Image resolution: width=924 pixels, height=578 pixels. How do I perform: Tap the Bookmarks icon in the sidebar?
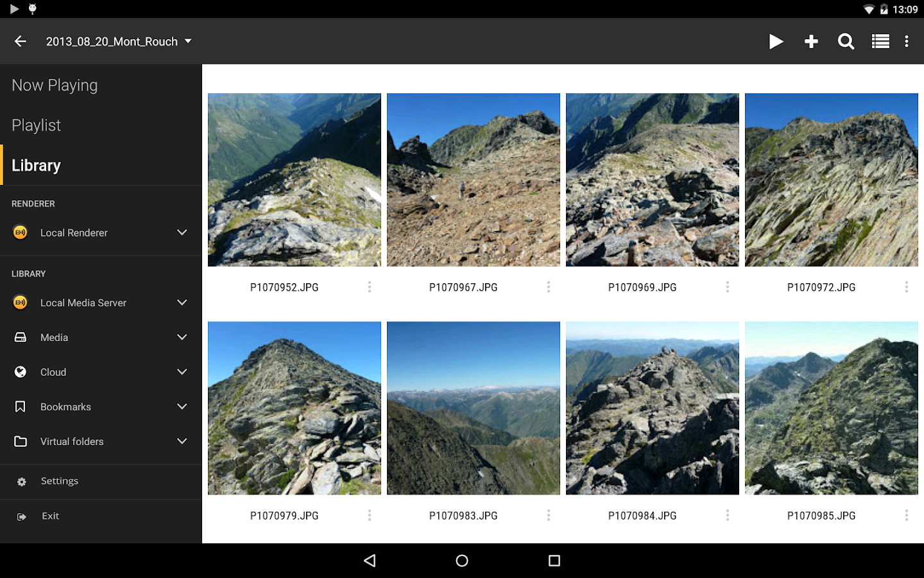point(20,407)
